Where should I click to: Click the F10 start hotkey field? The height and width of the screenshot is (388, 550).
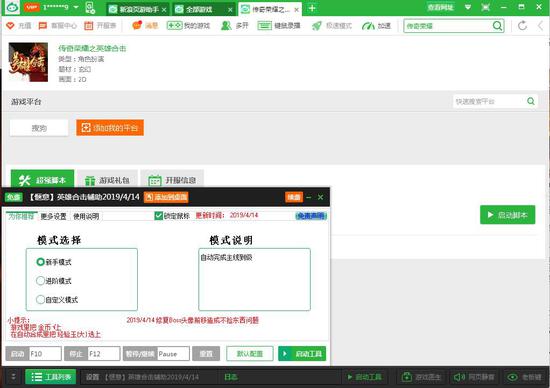click(x=45, y=354)
